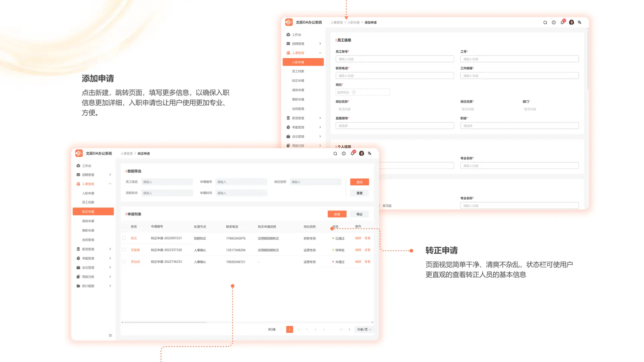Open the 10条/页 page size dropdown
The image size is (644, 362).
pyautogui.click(x=364, y=329)
